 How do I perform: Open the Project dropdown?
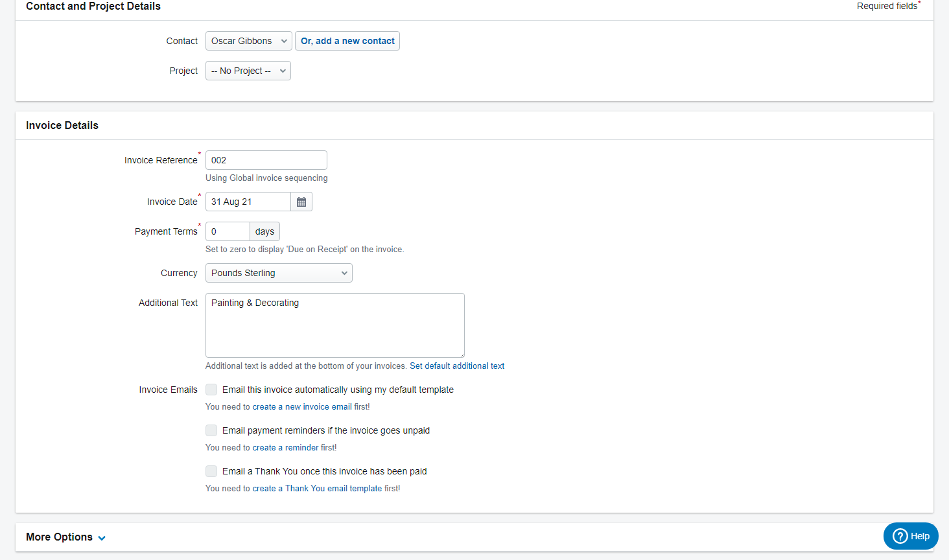[248, 71]
